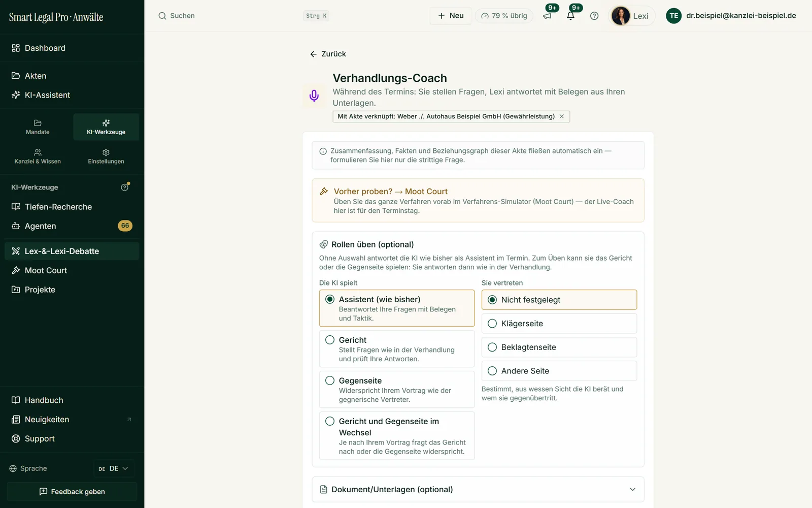The width and height of the screenshot is (812, 508).
Task: Open Akten in sidebar
Action: coord(72,76)
